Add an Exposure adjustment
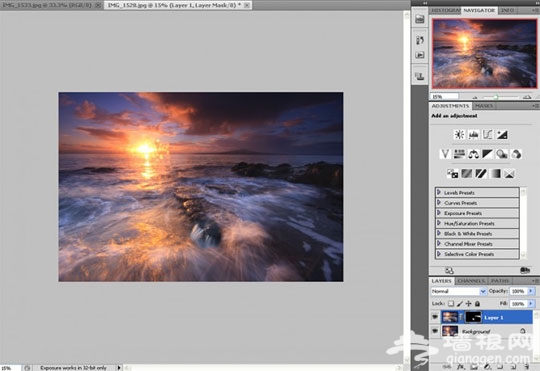 pyautogui.click(x=502, y=134)
